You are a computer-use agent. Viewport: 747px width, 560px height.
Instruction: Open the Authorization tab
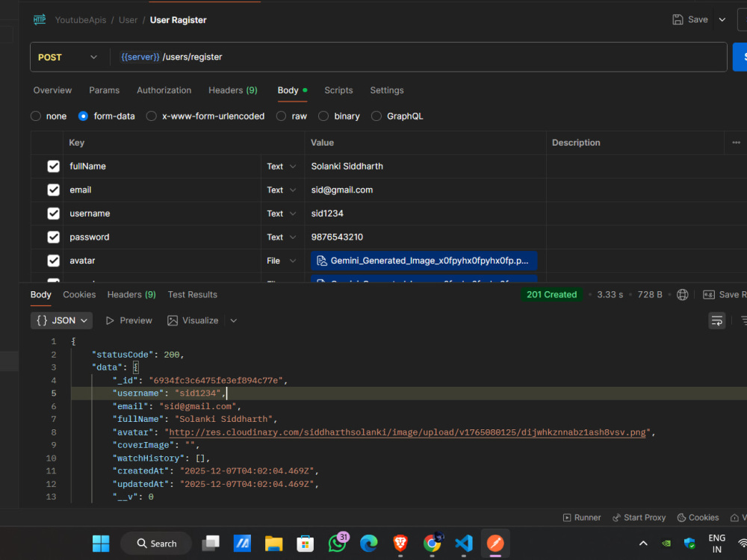click(164, 90)
